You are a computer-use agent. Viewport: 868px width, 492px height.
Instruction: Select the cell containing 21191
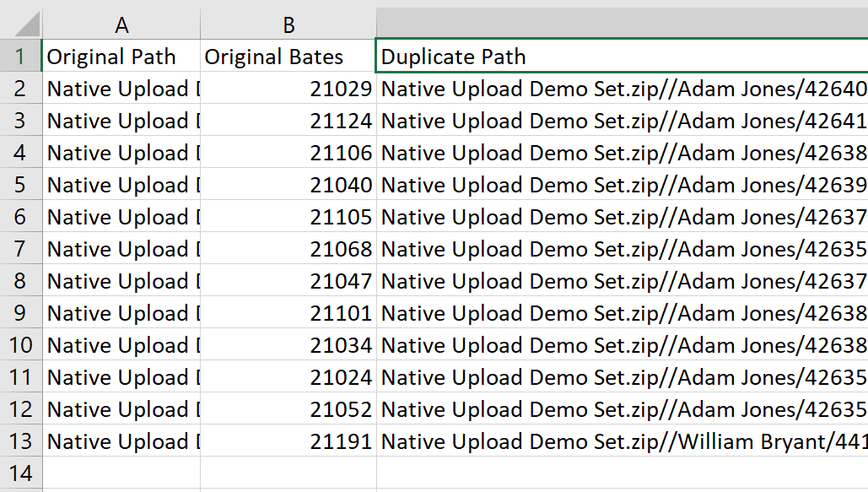point(288,441)
